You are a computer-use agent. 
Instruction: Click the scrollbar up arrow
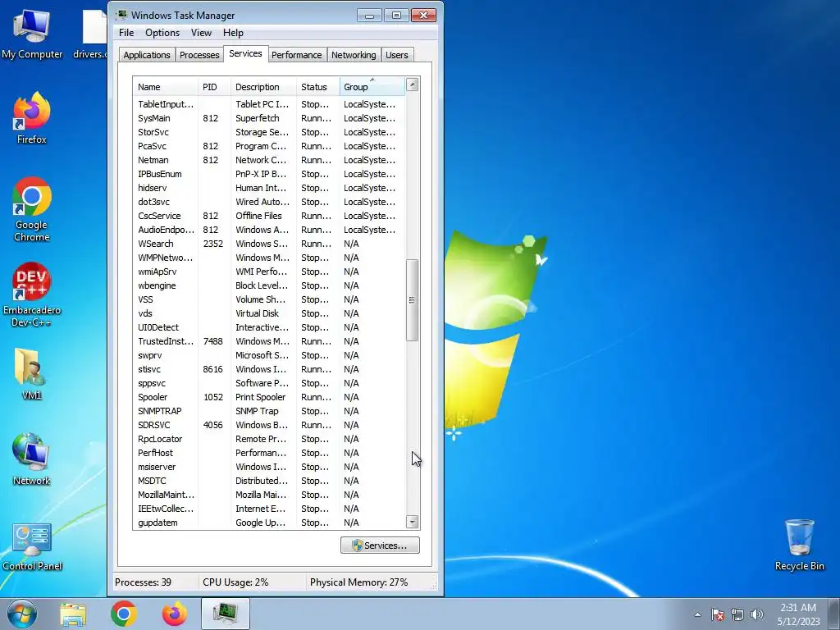(x=412, y=84)
